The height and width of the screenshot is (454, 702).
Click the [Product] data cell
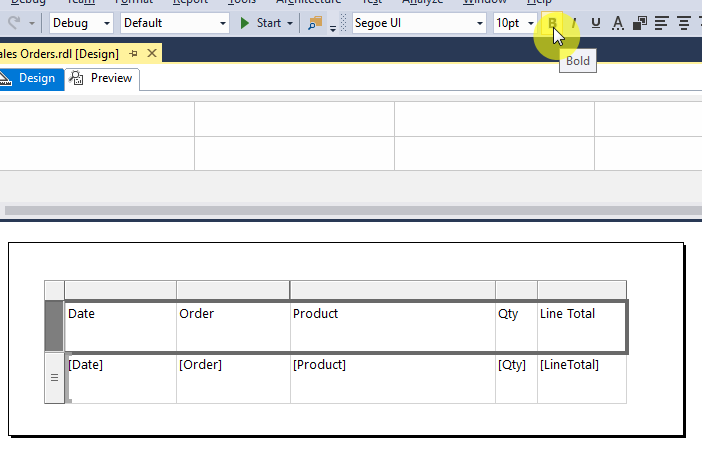tap(392, 378)
